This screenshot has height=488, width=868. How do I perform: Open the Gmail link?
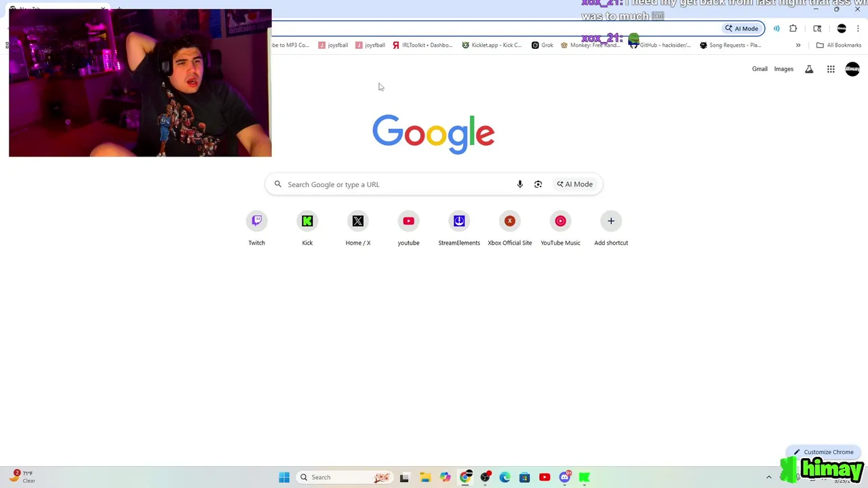click(x=759, y=69)
